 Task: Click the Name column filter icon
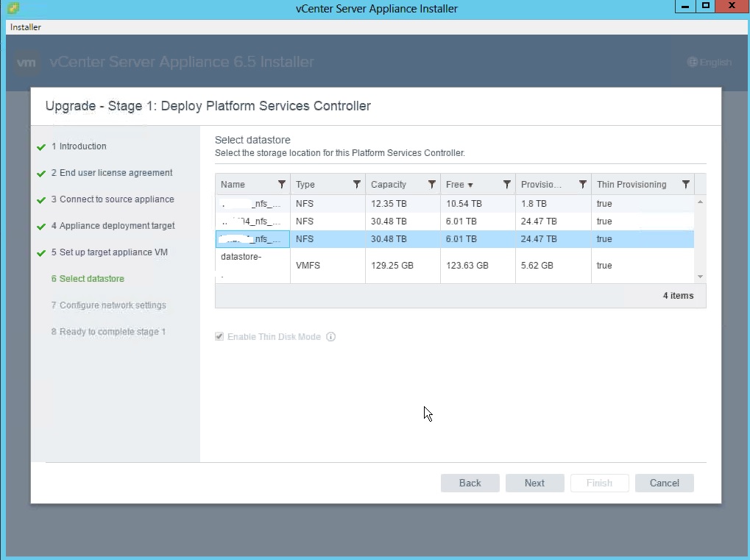[282, 185]
